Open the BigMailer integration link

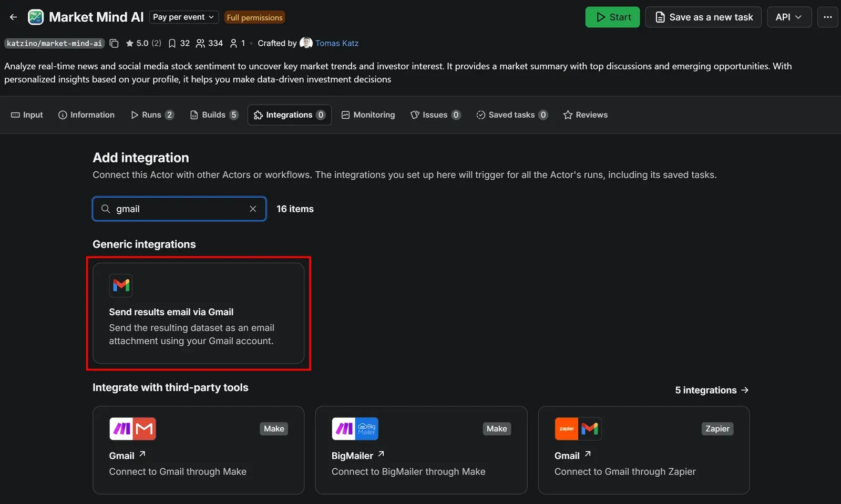coord(358,456)
